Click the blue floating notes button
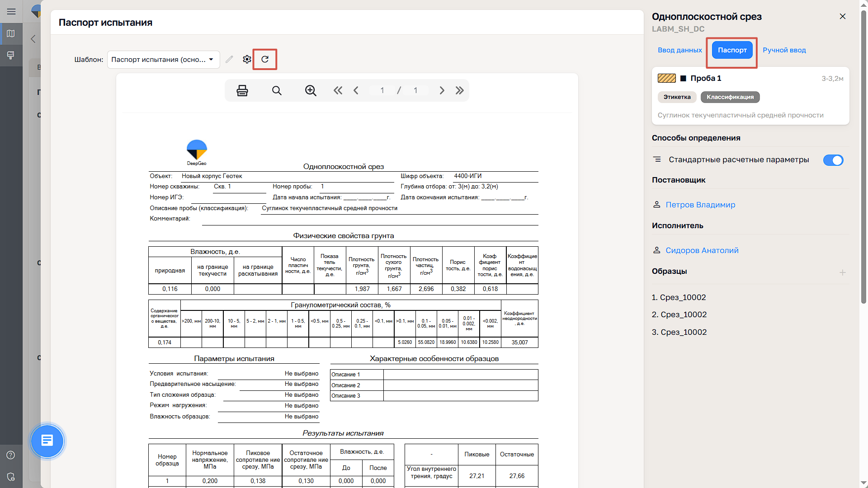868x488 pixels. [x=47, y=441]
